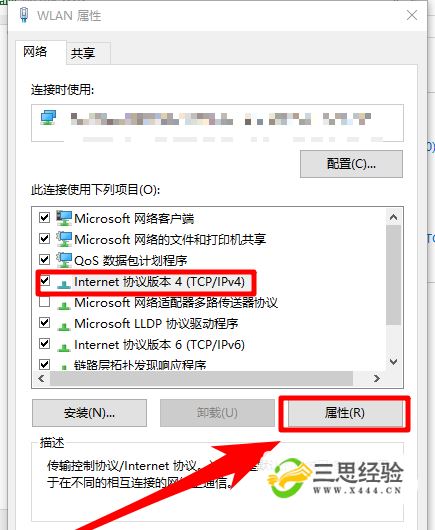Toggle the Internet 协议版本 6 (TCP/IPv6) checkbox
Viewport: 435px width, 530px height.
click(x=45, y=343)
